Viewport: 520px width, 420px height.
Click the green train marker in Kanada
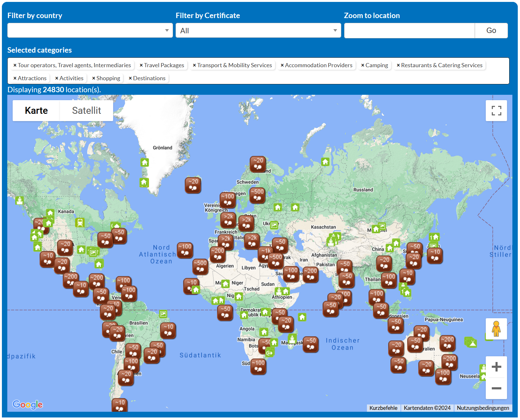pos(80,223)
